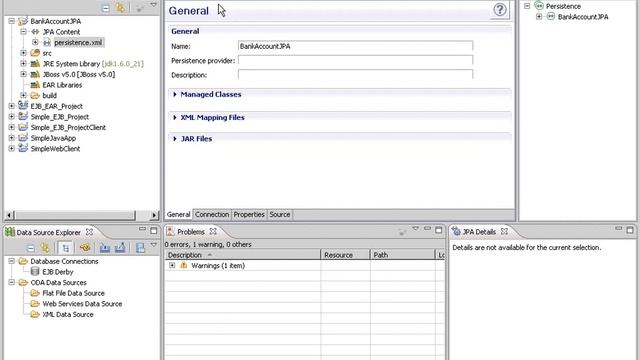Collapse the Database Connections folder
This screenshot has width=640, height=360.
pyautogui.click(x=11, y=261)
